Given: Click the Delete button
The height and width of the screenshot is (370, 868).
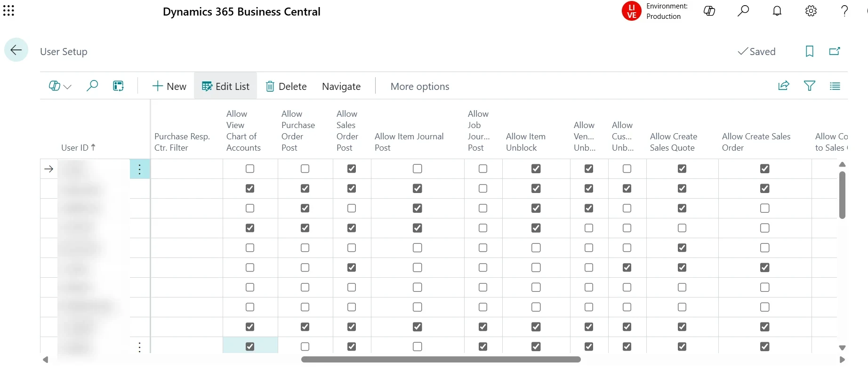Looking at the screenshot, I should (286, 86).
